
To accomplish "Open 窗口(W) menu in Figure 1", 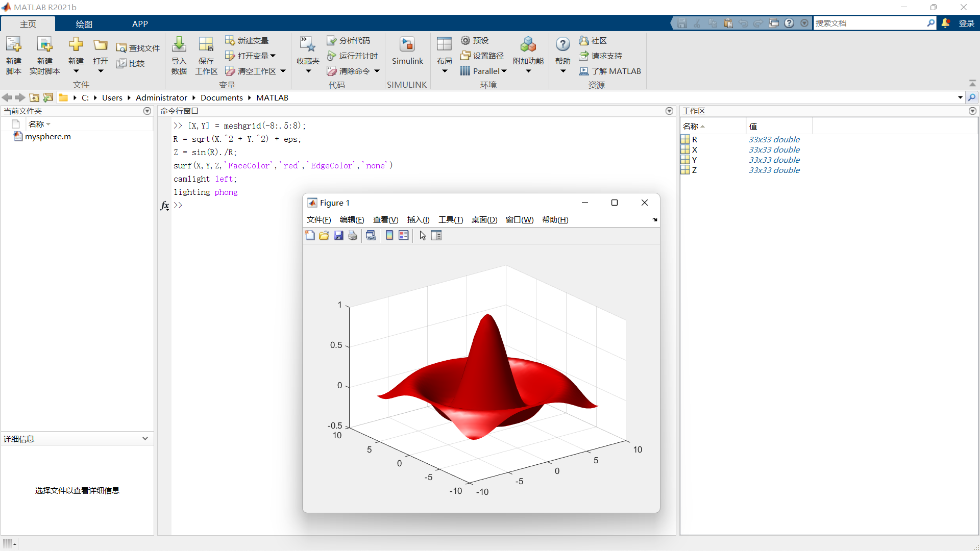I will pyautogui.click(x=519, y=219).
